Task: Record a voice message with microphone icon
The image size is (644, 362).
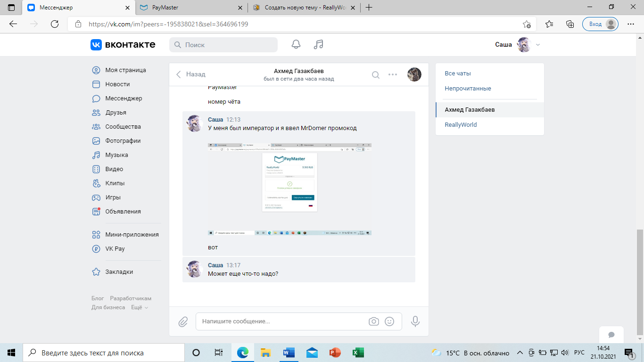Action: click(x=415, y=321)
